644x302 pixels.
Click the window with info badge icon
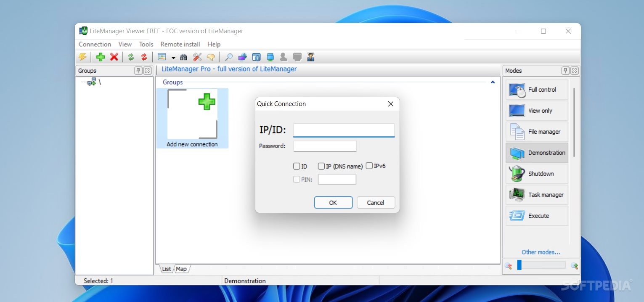(256, 57)
